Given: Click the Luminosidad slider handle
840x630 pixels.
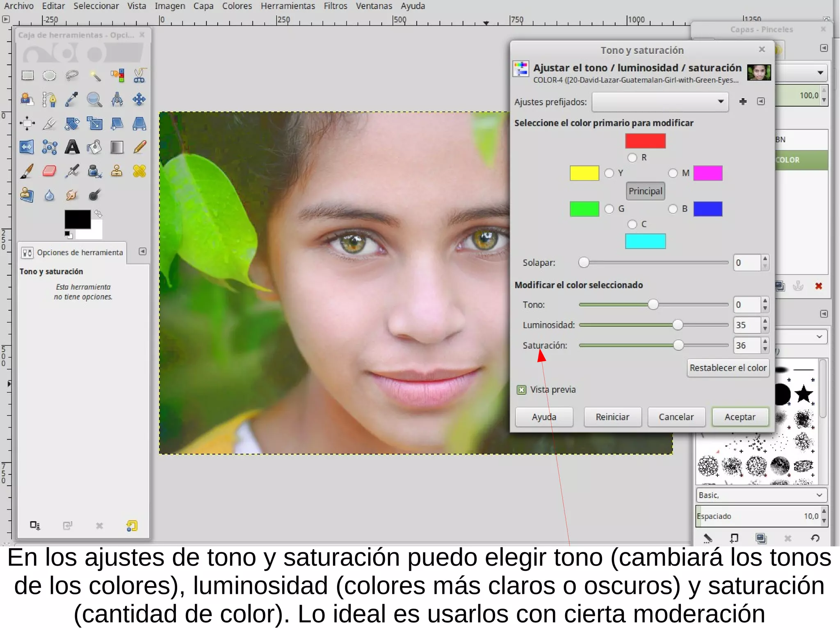Looking at the screenshot, I should click(x=678, y=325).
